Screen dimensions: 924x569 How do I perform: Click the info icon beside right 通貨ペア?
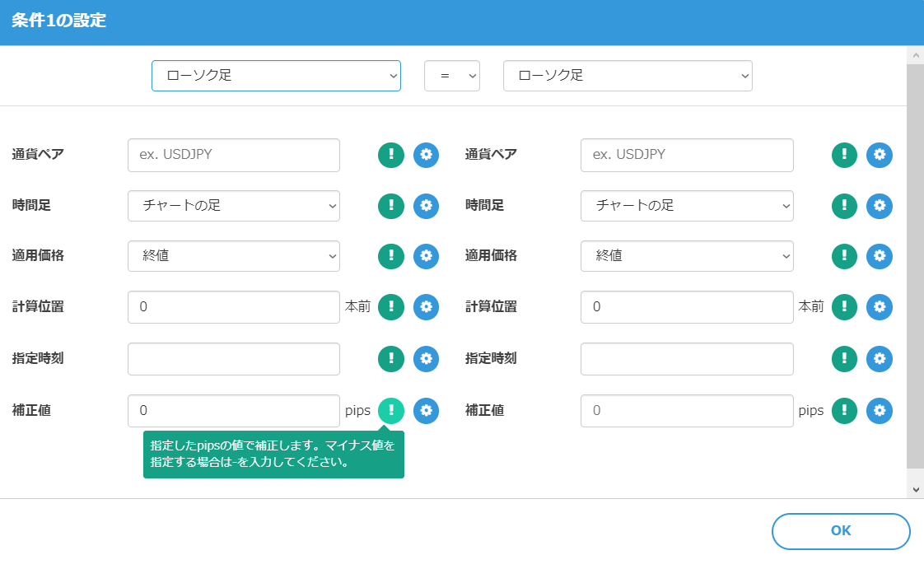843,155
